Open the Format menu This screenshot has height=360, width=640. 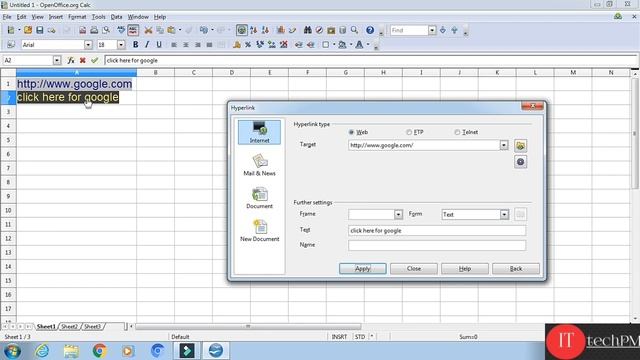click(77, 17)
